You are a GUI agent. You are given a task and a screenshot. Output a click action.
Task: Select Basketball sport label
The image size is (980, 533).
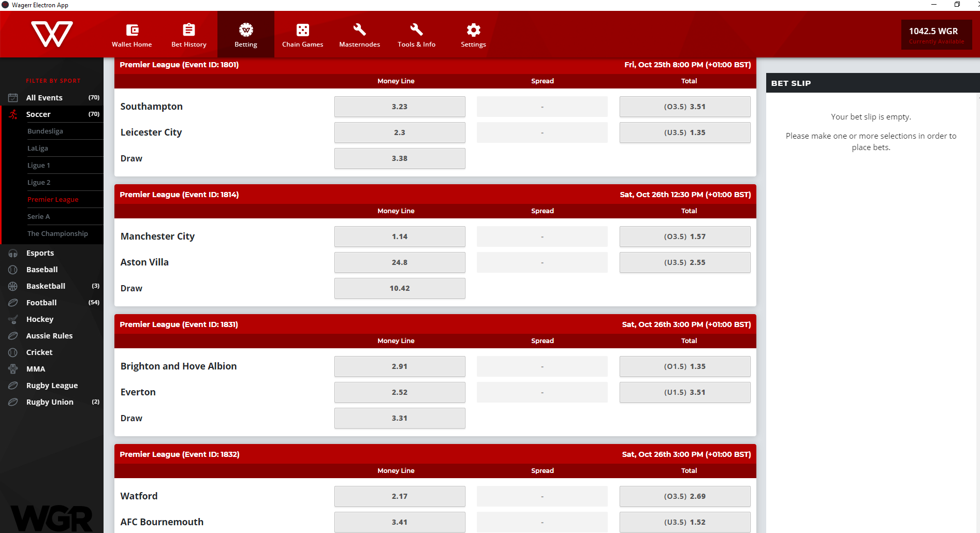(46, 286)
